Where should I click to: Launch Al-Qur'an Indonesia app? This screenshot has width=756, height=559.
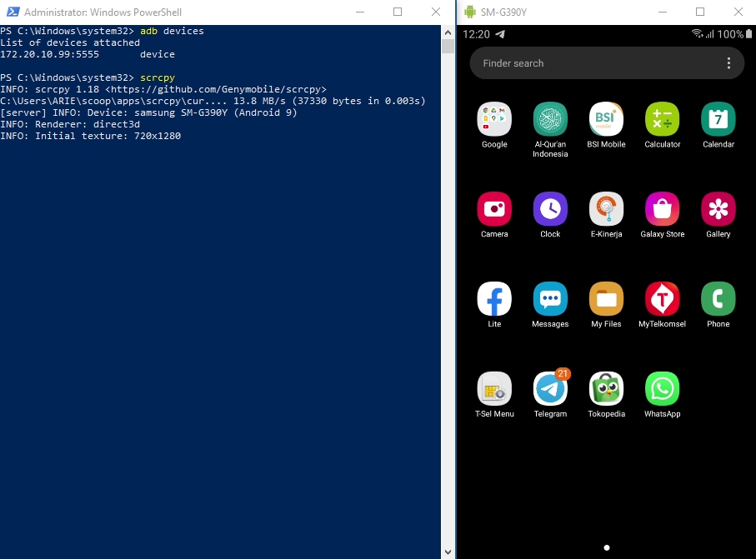click(x=550, y=119)
